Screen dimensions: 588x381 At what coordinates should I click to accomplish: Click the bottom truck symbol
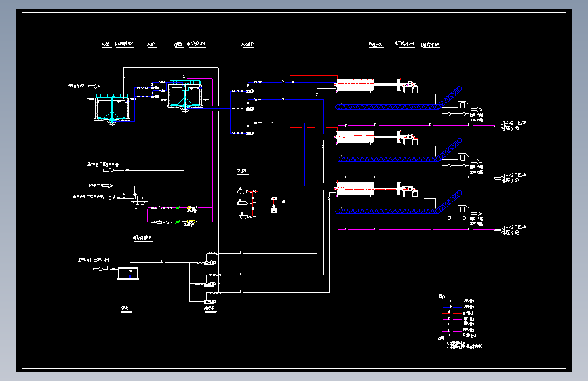(455, 213)
